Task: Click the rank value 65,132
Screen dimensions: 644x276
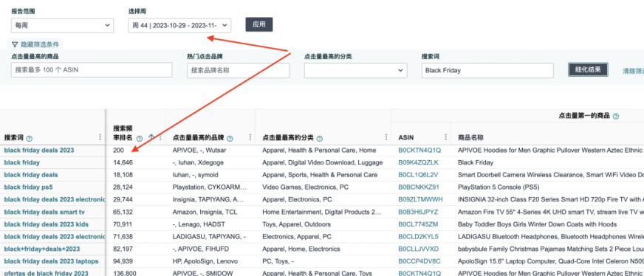Action: point(123,212)
